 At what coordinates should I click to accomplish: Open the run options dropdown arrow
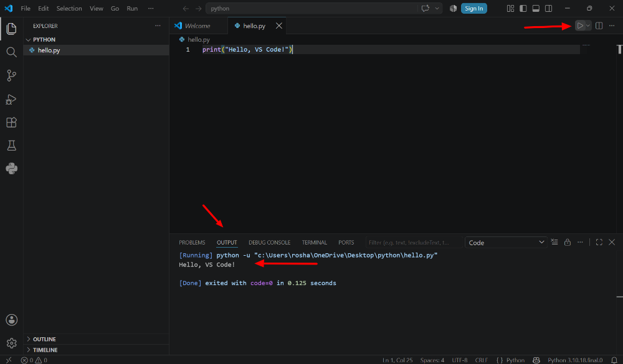click(588, 26)
